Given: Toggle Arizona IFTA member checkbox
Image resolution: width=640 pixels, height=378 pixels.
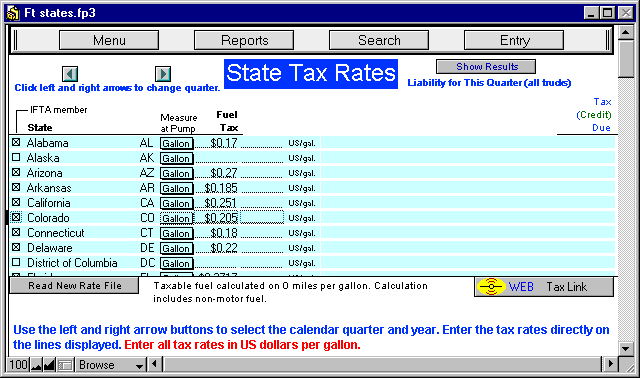Looking at the screenshot, I should [16, 172].
